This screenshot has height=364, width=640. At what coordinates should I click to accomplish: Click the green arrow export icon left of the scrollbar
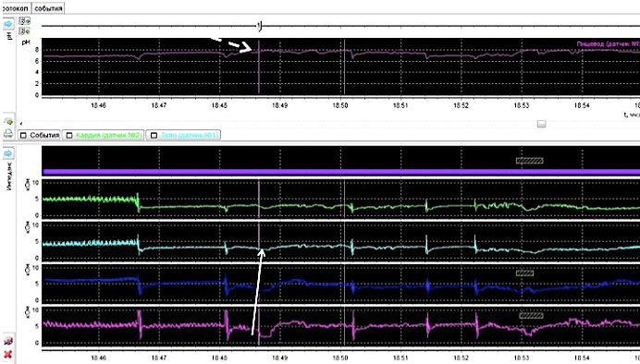pyautogui.click(x=8, y=121)
